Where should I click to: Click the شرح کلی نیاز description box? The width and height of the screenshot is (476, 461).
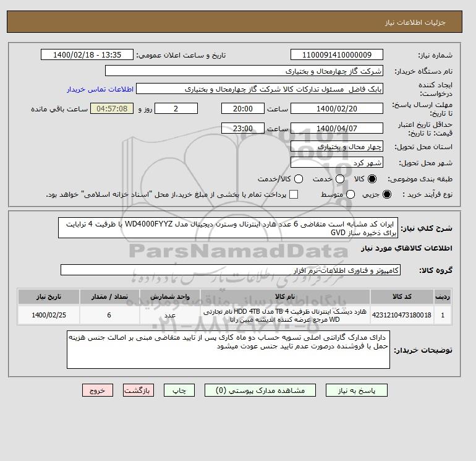pyautogui.click(x=228, y=228)
